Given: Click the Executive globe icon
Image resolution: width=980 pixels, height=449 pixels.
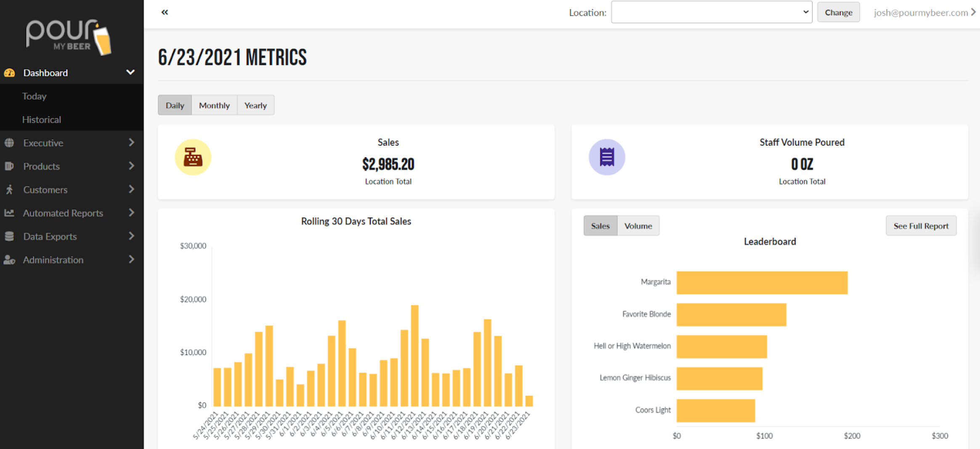Looking at the screenshot, I should [x=9, y=143].
